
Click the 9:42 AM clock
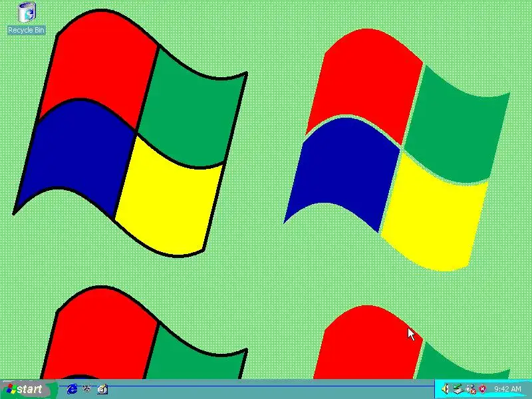[507, 389]
